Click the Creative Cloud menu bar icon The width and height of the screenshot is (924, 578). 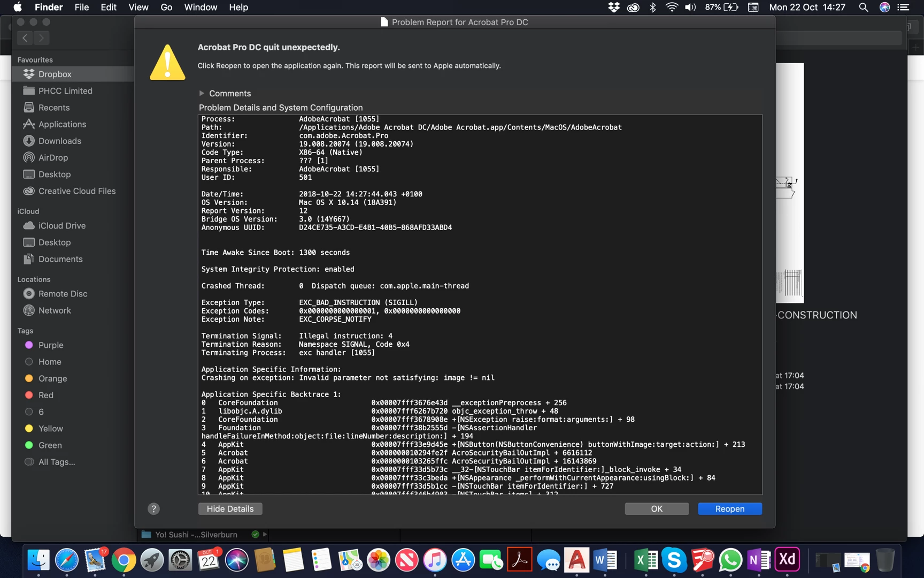(633, 7)
